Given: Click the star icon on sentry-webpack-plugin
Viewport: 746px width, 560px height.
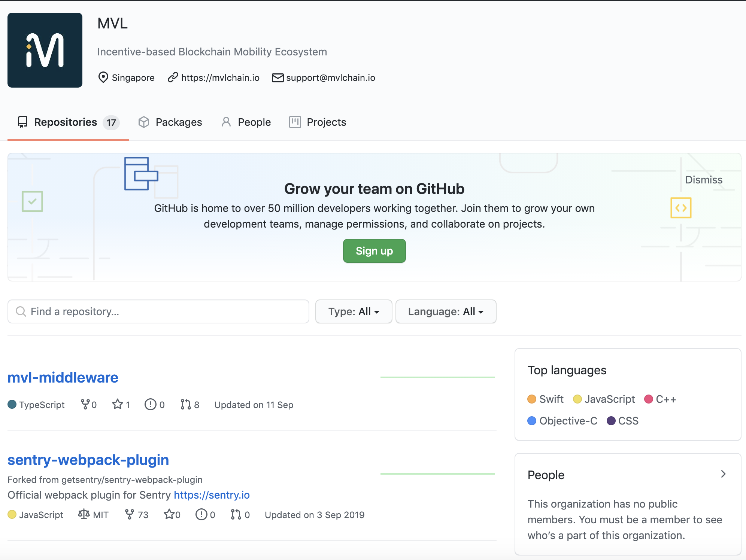Looking at the screenshot, I should point(169,514).
